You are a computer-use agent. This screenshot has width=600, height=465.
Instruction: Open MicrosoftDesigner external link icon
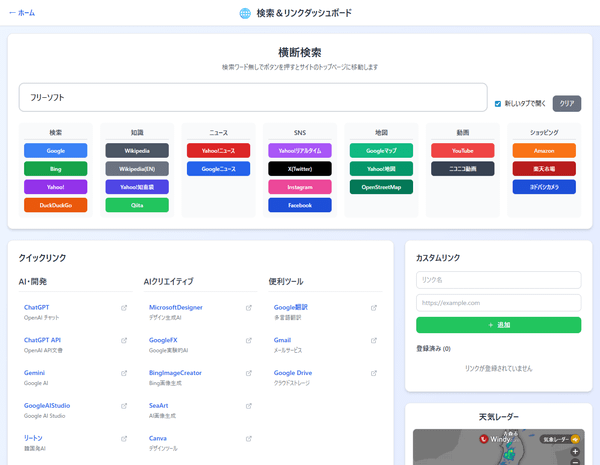pyautogui.click(x=249, y=307)
